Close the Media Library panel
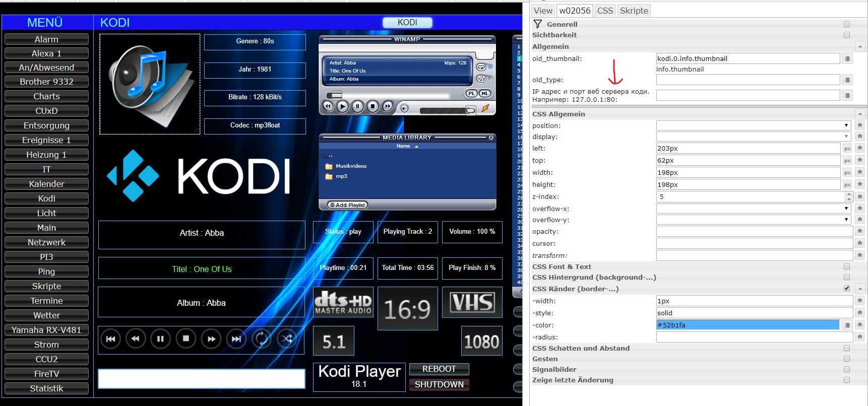Image resolution: width=868 pixels, height=406 pixels. (x=491, y=138)
